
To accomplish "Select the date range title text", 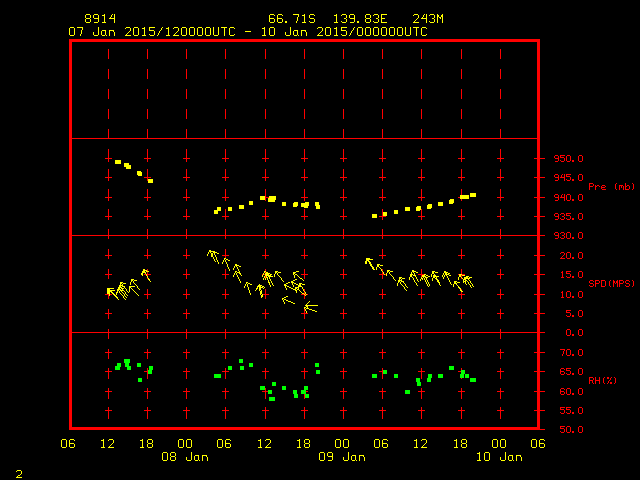I will pos(248,31).
